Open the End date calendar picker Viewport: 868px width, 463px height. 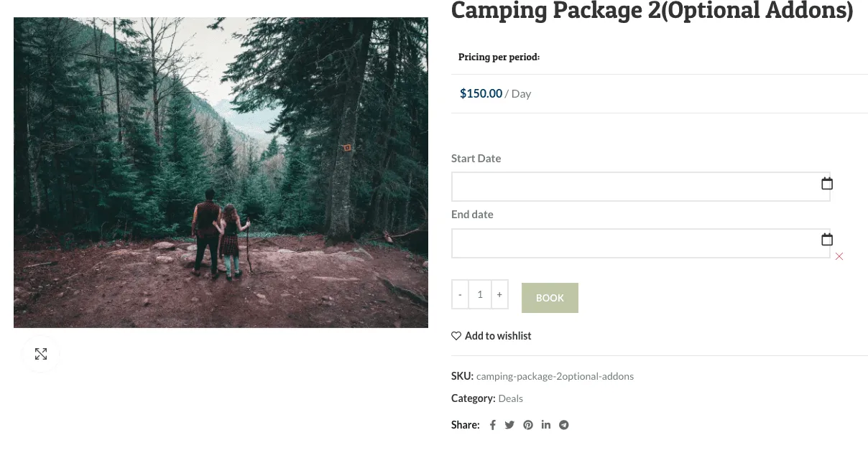(x=826, y=239)
